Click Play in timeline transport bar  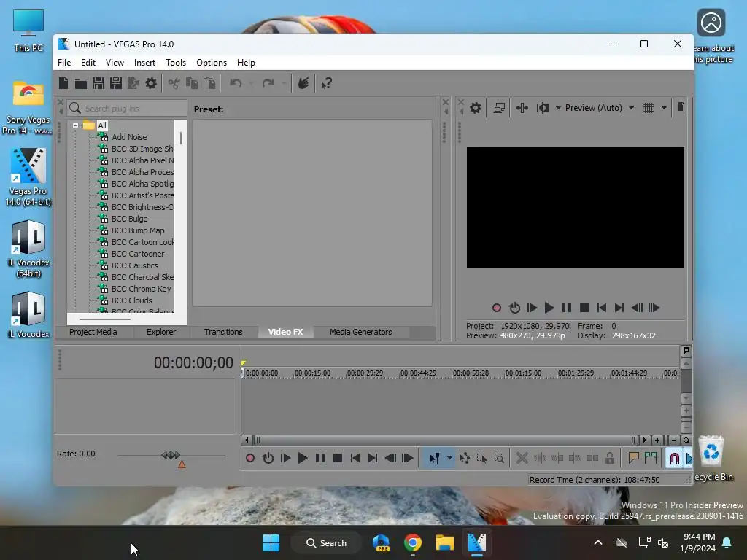[303, 458]
